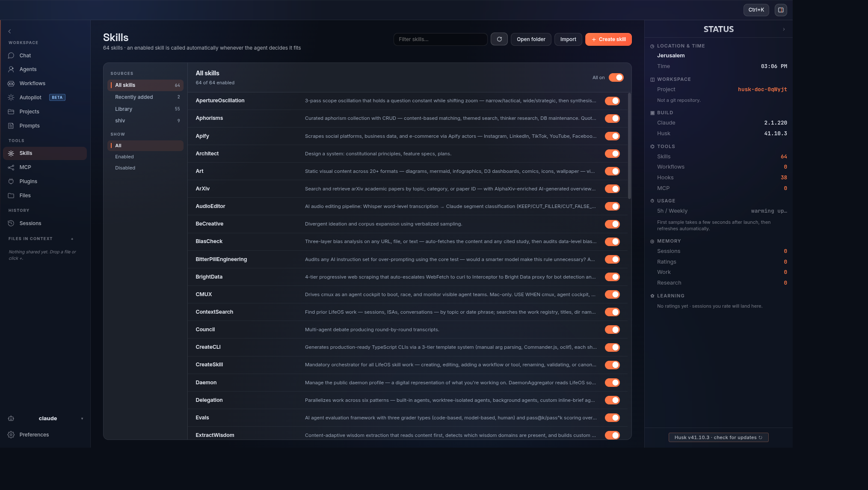Open the Workflows sidebar icon
The height and width of the screenshot is (490, 868).
click(x=11, y=83)
